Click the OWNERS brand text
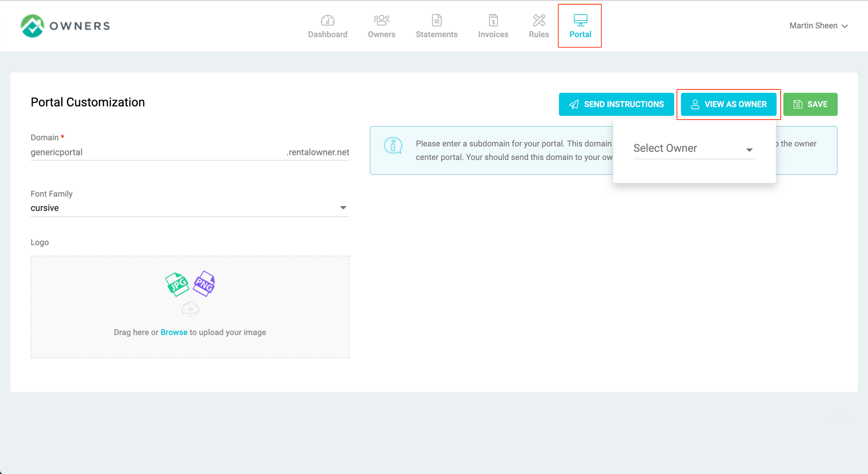This screenshot has height=474, width=868. point(80,26)
